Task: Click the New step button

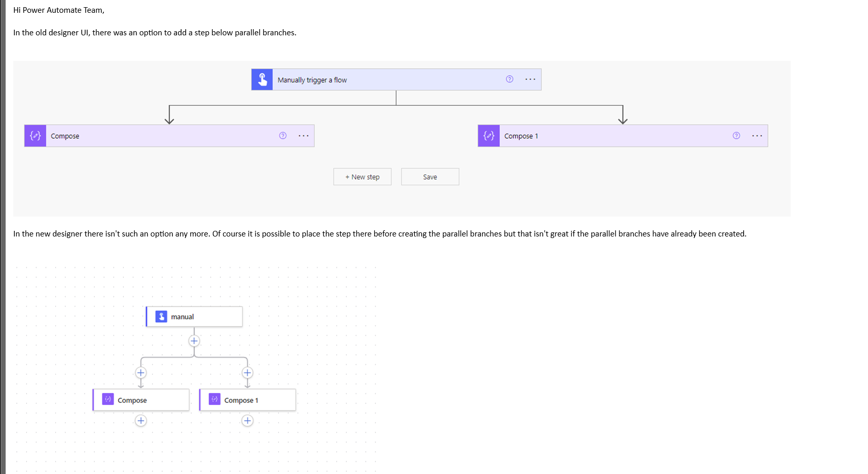Action: coord(362,177)
